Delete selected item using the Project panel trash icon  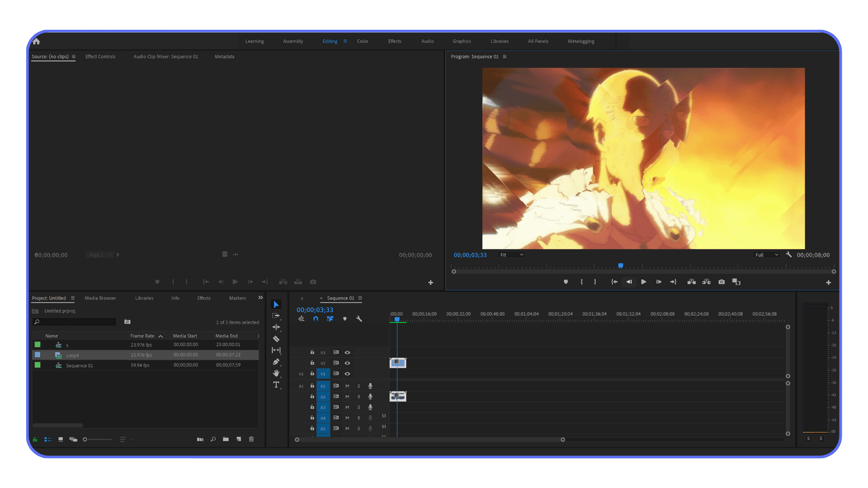[251, 439]
